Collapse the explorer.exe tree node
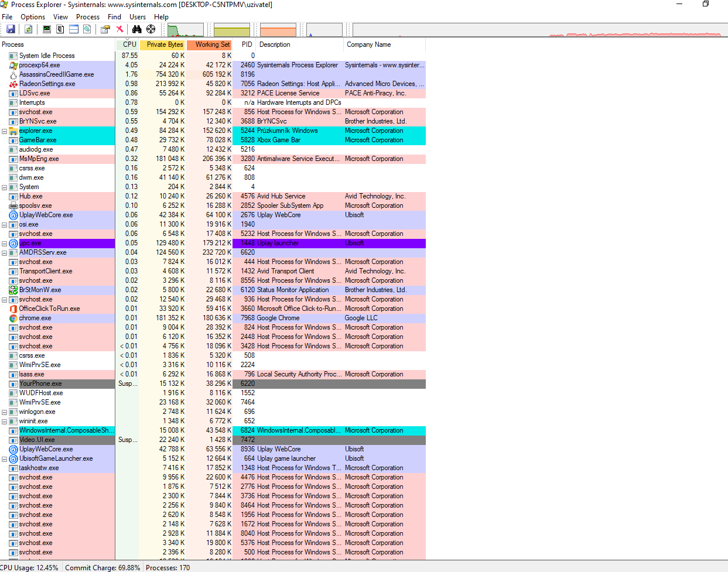 pyautogui.click(x=4, y=131)
